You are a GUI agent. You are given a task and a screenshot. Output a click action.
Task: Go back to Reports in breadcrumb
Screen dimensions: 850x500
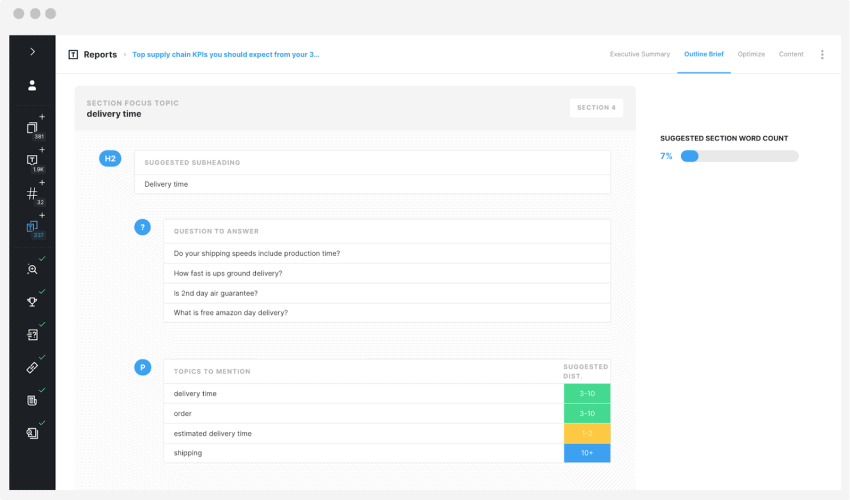100,54
